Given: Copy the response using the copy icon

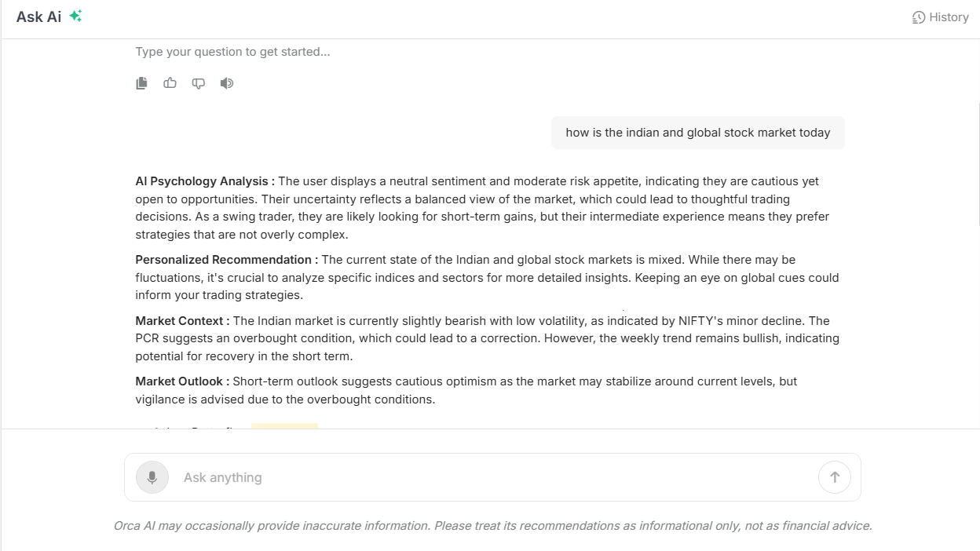Looking at the screenshot, I should tap(141, 83).
